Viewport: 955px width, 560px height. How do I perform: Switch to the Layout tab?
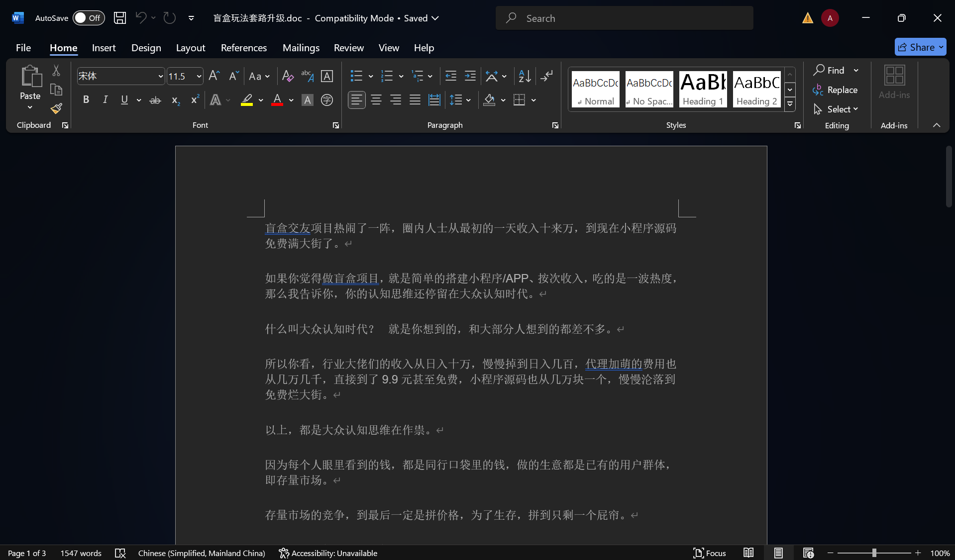(190, 48)
